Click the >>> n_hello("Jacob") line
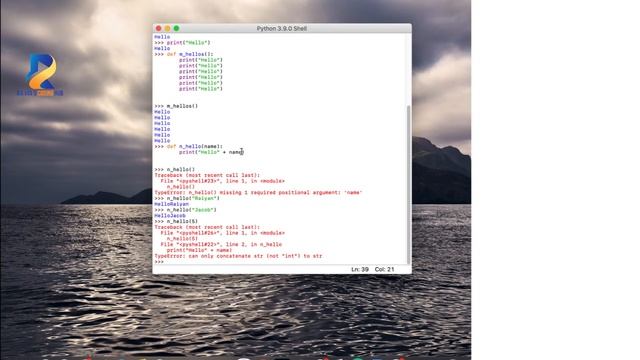Screen dimensions: 640x360 tap(185, 210)
